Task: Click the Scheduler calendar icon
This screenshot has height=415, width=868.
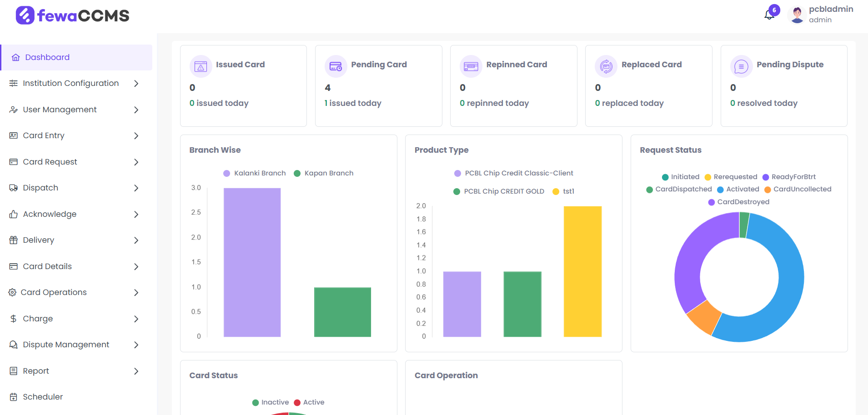Action: pyautogui.click(x=14, y=397)
